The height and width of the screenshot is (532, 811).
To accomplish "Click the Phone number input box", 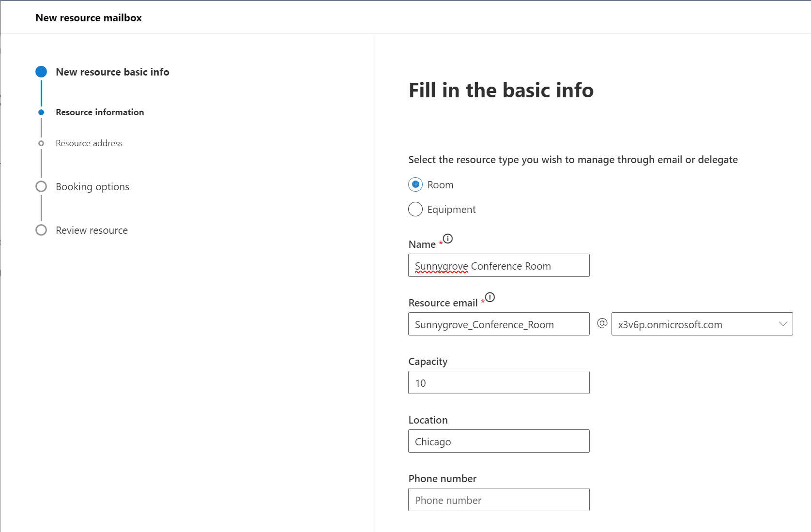I will (498, 500).
